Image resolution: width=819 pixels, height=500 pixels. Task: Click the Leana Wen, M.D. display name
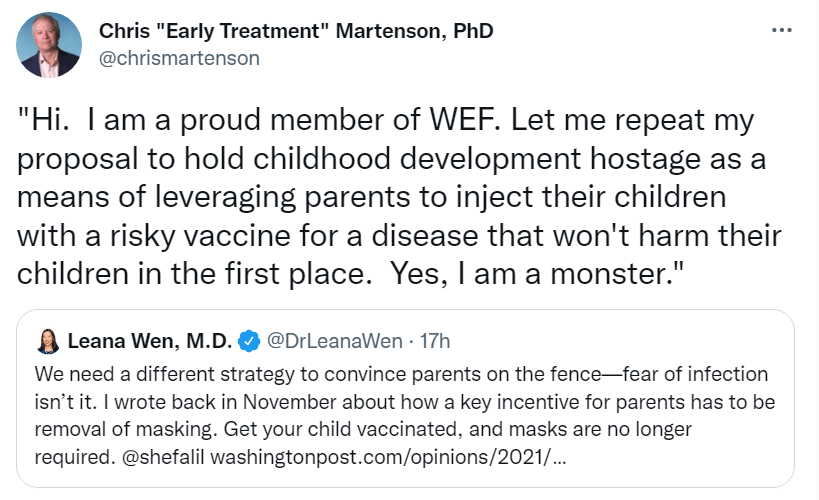point(150,341)
